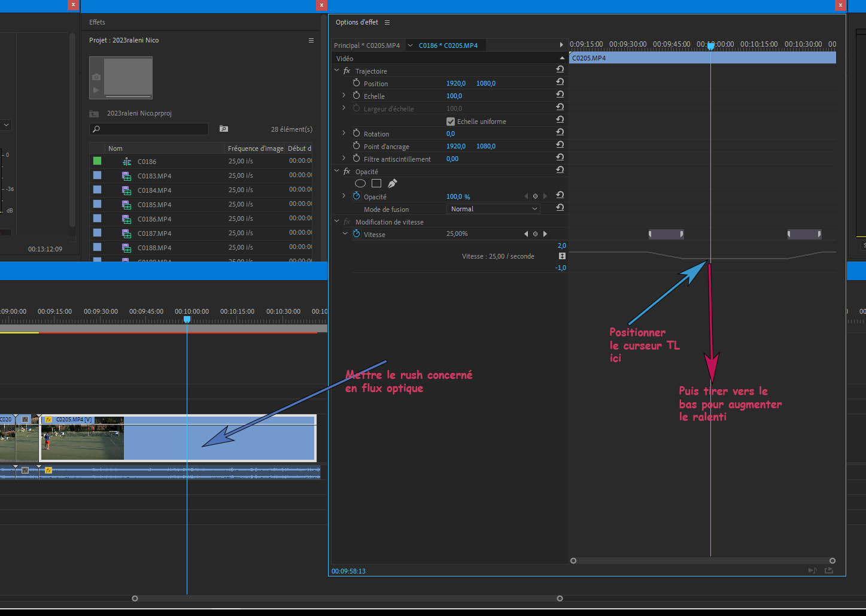Open the Options d'effet panel menu
Image resolution: width=866 pixels, height=616 pixels.
(x=387, y=22)
